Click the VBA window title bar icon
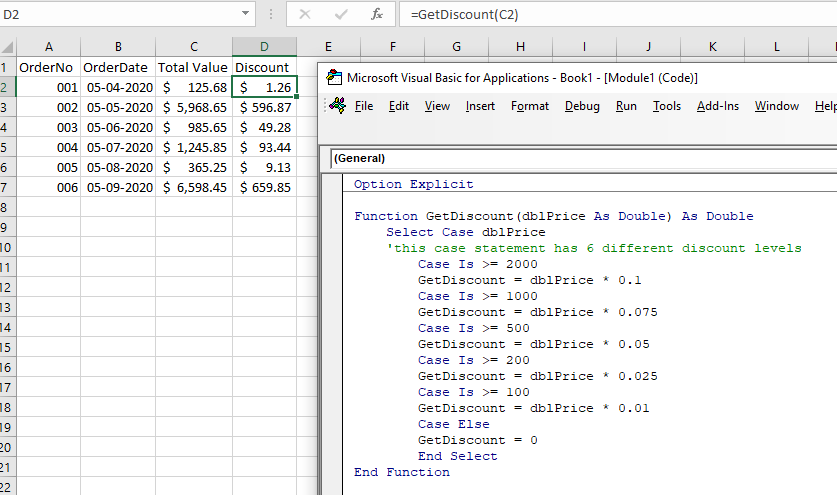Screen dimensions: 837x495 (333, 78)
